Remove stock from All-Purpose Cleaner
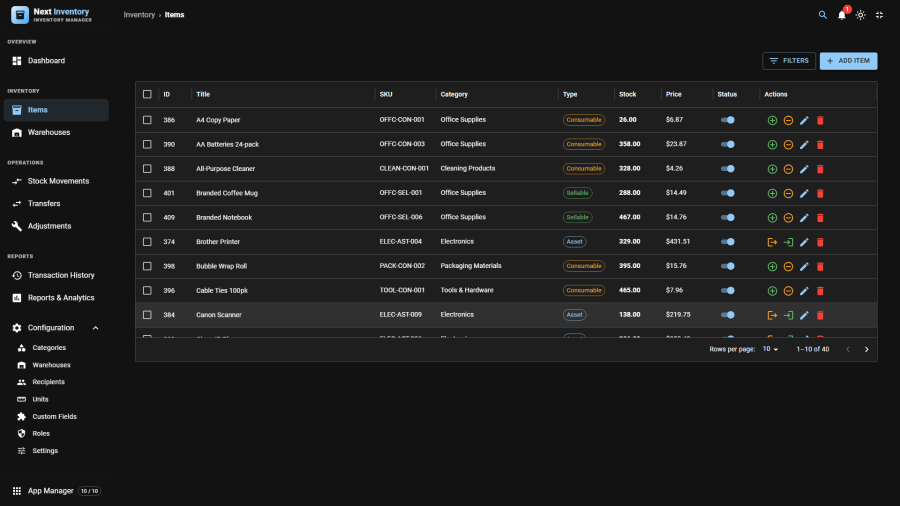 pos(788,169)
